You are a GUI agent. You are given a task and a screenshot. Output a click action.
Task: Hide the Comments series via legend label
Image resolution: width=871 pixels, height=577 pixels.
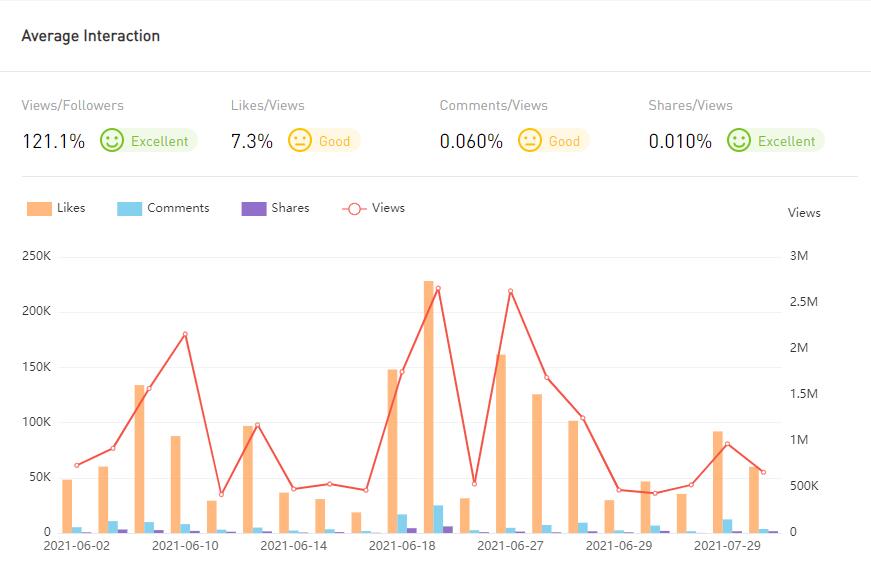[178, 208]
